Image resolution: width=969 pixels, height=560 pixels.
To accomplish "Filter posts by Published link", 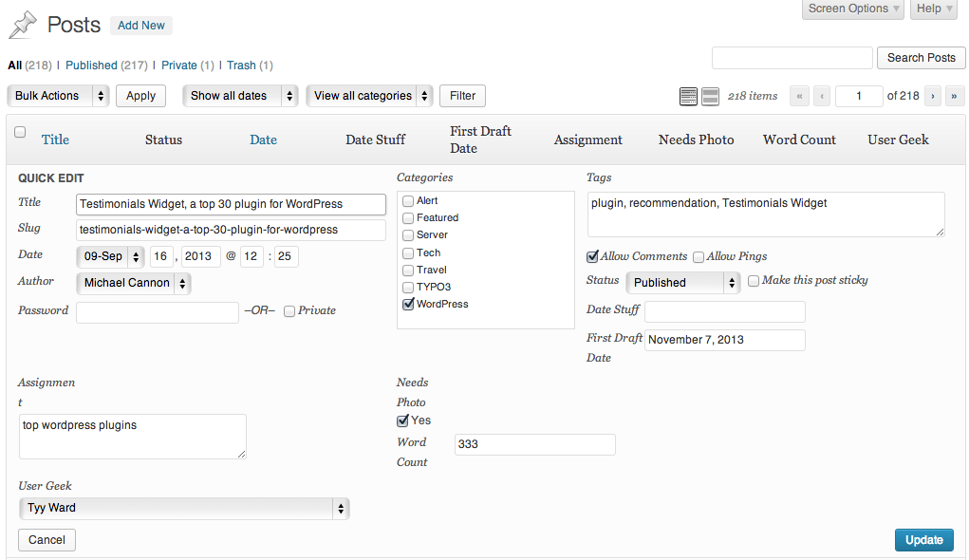I will pyautogui.click(x=91, y=65).
